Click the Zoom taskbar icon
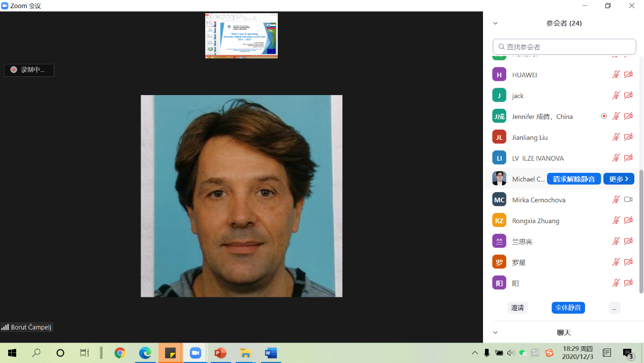 (195, 353)
